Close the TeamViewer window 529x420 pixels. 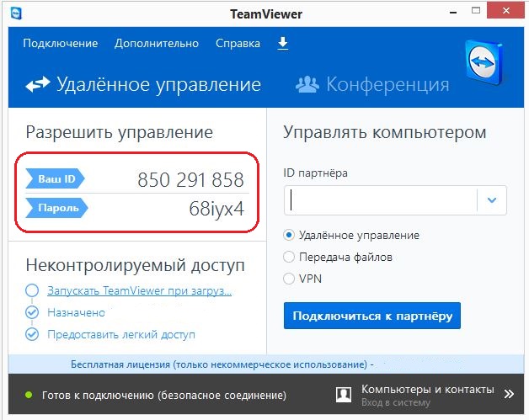pyautogui.click(x=505, y=11)
